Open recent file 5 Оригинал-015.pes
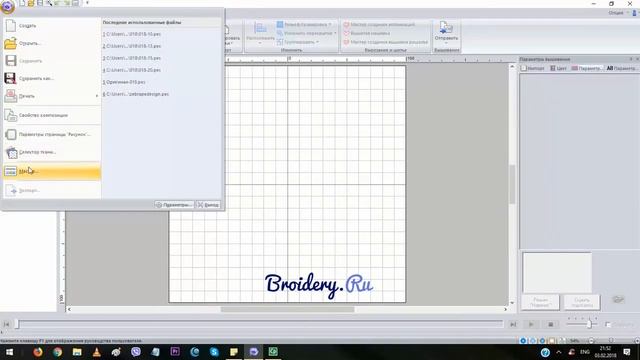Viewport: 640px width, 360px height. (x=124, y=82)
